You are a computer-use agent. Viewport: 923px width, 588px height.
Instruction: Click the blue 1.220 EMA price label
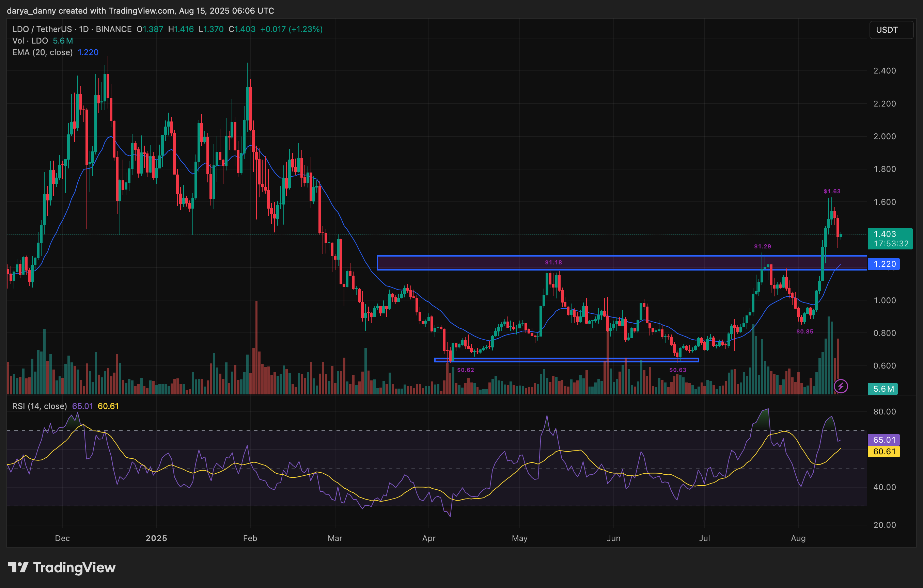pos(884,264)
